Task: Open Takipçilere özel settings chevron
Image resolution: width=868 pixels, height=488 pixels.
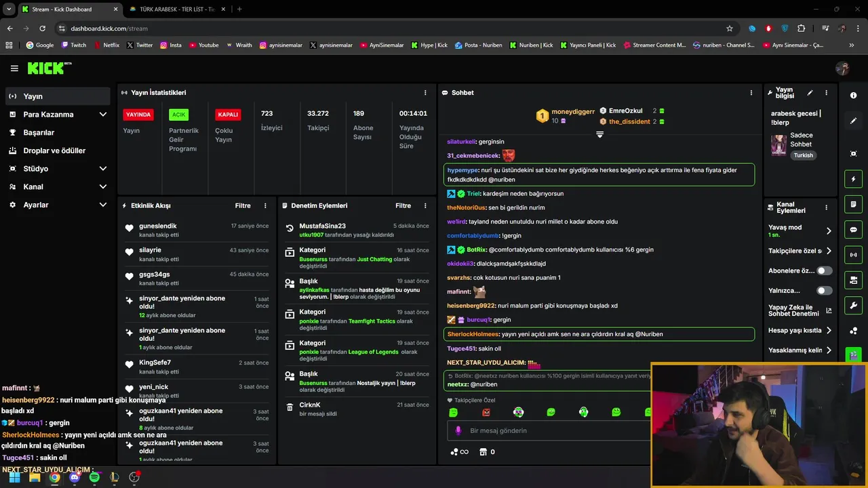Action: pyautogui.click(x=829, y=251)
